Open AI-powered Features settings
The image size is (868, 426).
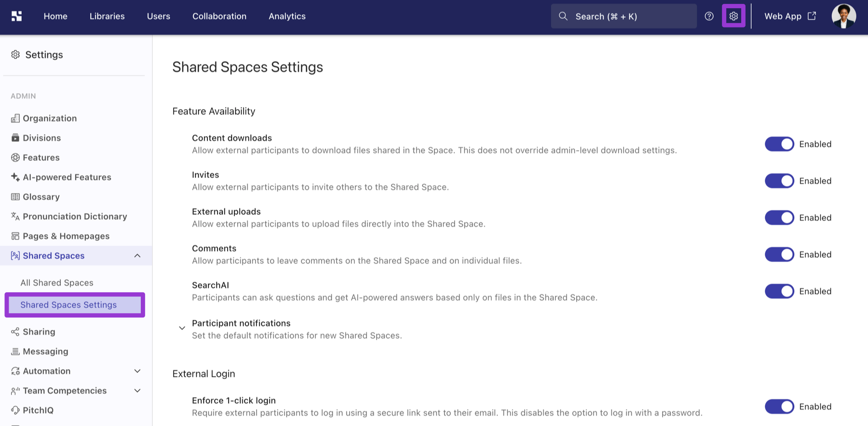67,177
